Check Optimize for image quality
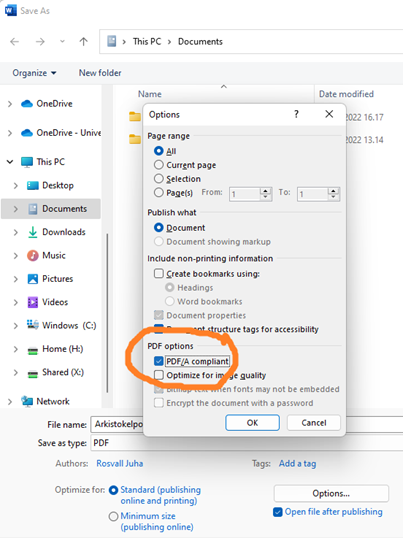403x538 pixels. (x=158, y=375)
